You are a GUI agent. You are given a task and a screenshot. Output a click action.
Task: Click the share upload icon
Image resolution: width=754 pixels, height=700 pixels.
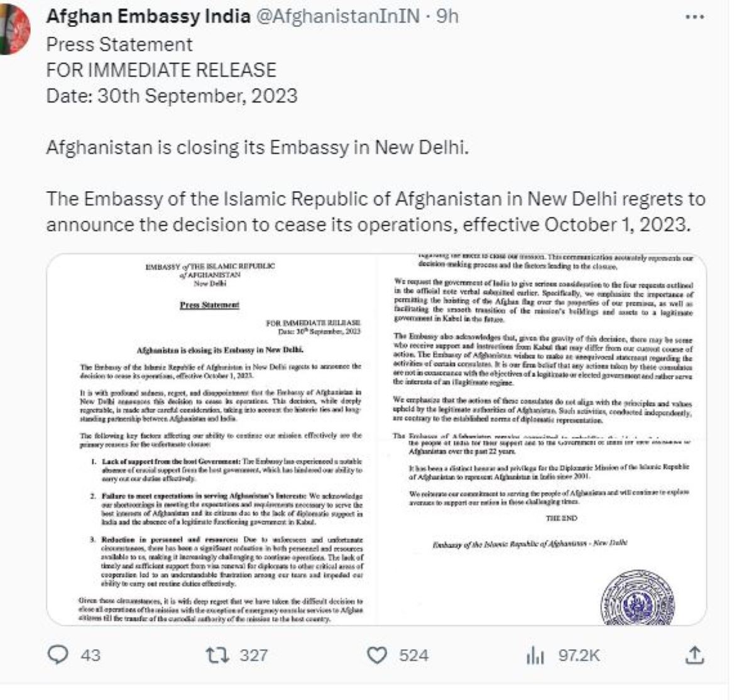click(694, 655)
